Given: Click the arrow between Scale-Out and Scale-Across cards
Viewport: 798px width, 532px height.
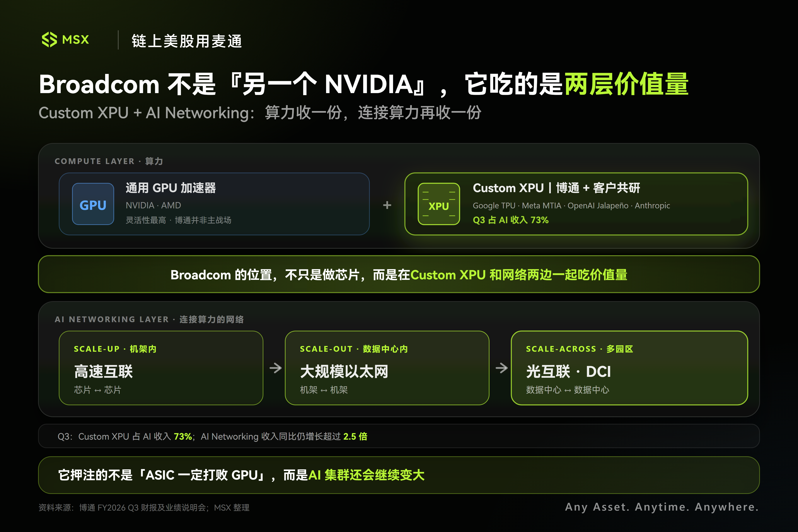Looking at the screenshot, I should [x=502, y=368].
